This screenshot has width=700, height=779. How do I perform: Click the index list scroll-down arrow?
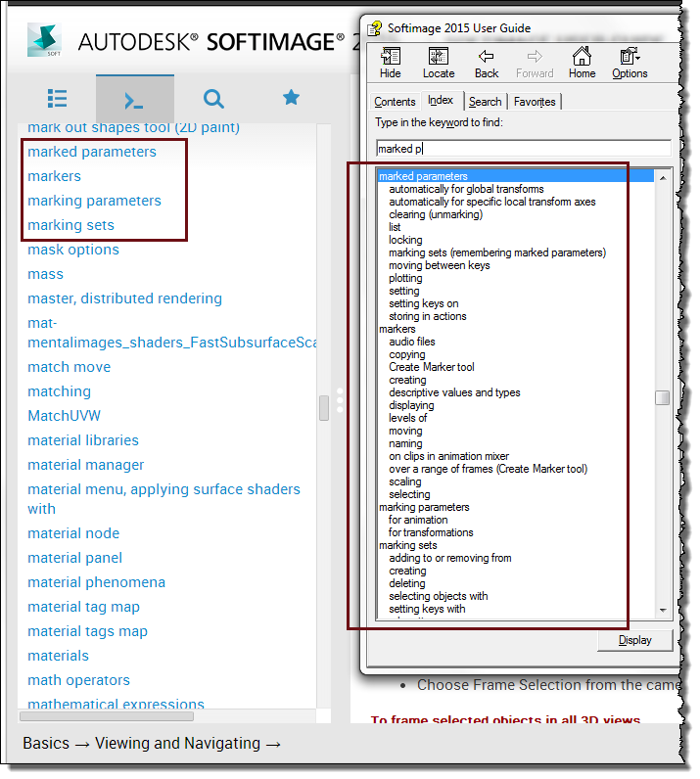[663, 610]
